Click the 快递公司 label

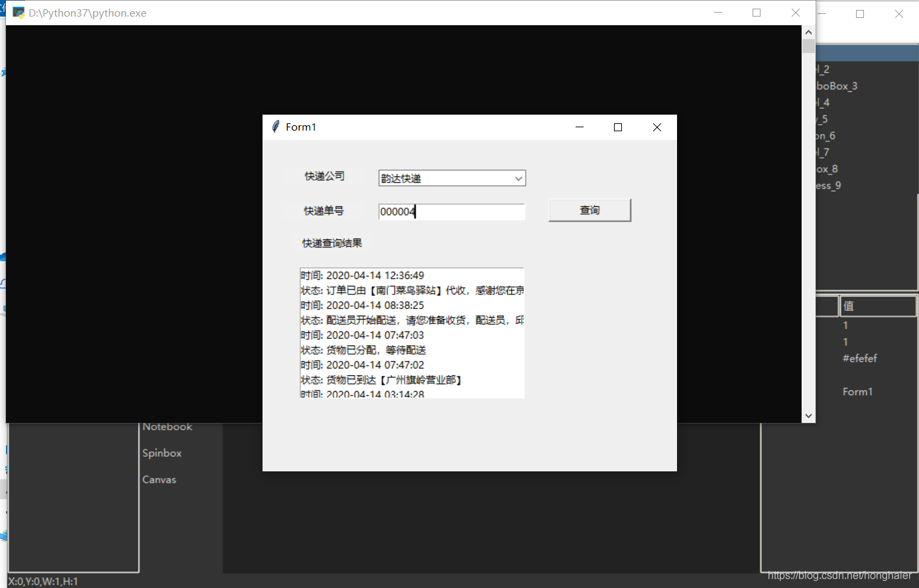point(324,176)
